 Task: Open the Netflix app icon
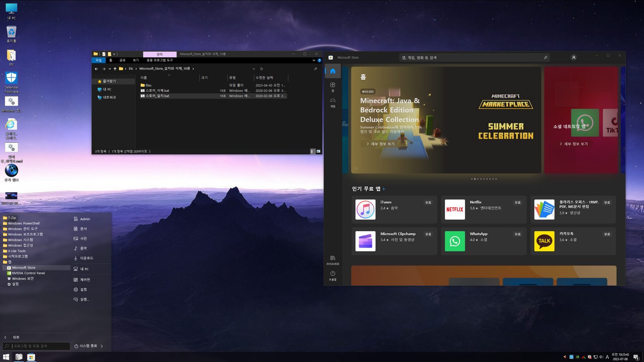[455, 209]
